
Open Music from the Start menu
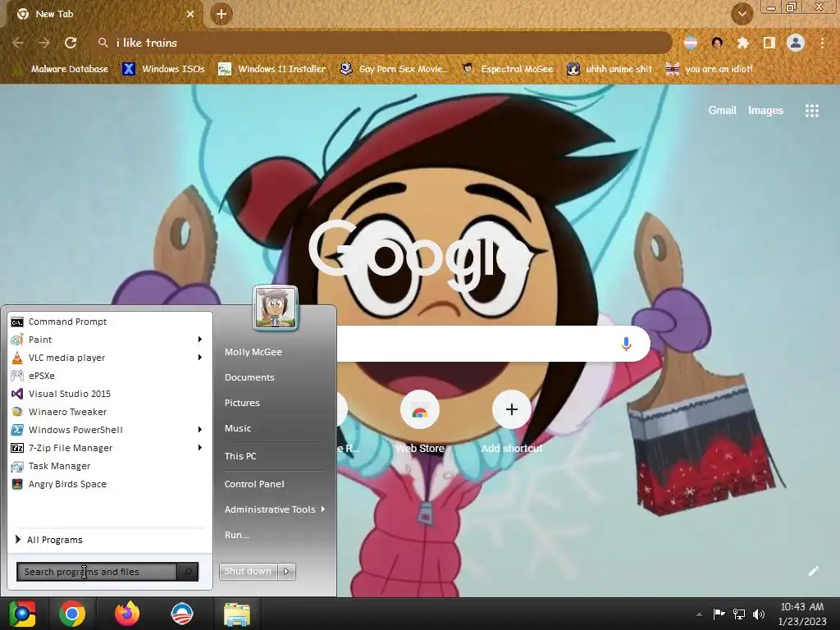[x=238, y=428]
